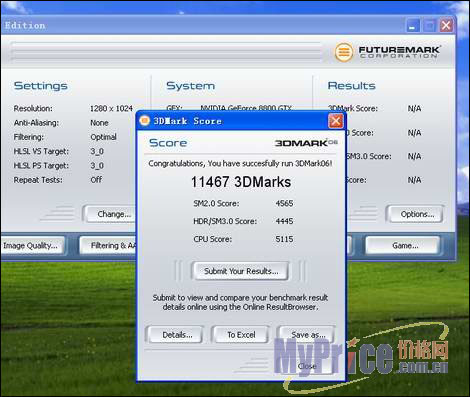This screenshot has width=470, height=397.
Task: Click the System panel heading
Action: coord(190,86)
